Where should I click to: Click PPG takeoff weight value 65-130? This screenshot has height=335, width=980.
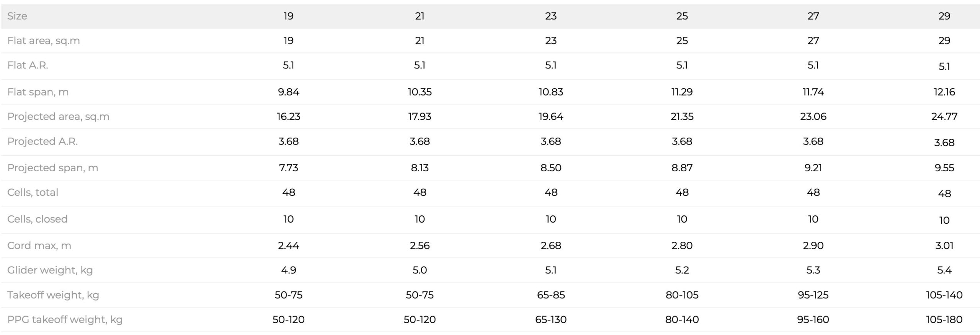click(x=551, y=319)
